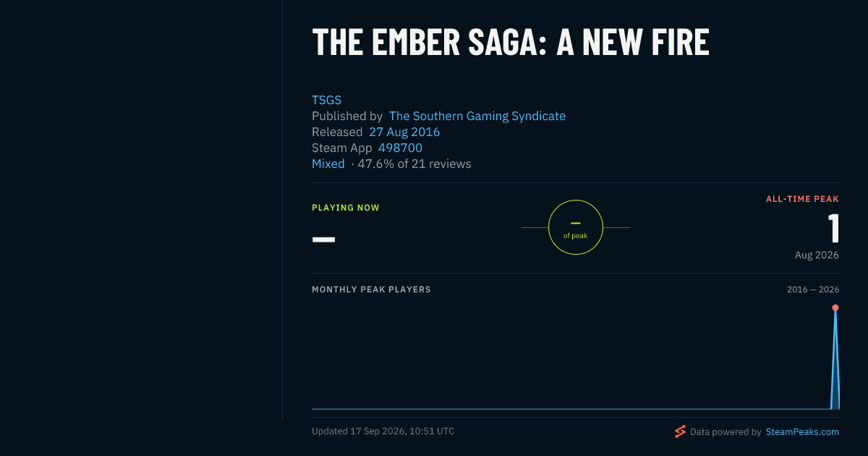The width and height of the screenshot is (868, 456).
Task: Click the Monthly Peak Players heading
Action: point(371,290)
